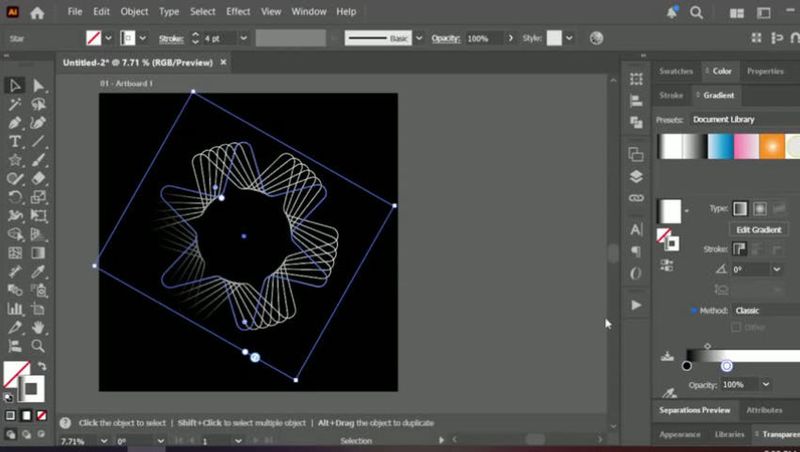Open the search magnifier icon
800x452 pixels.
(696, 13)
